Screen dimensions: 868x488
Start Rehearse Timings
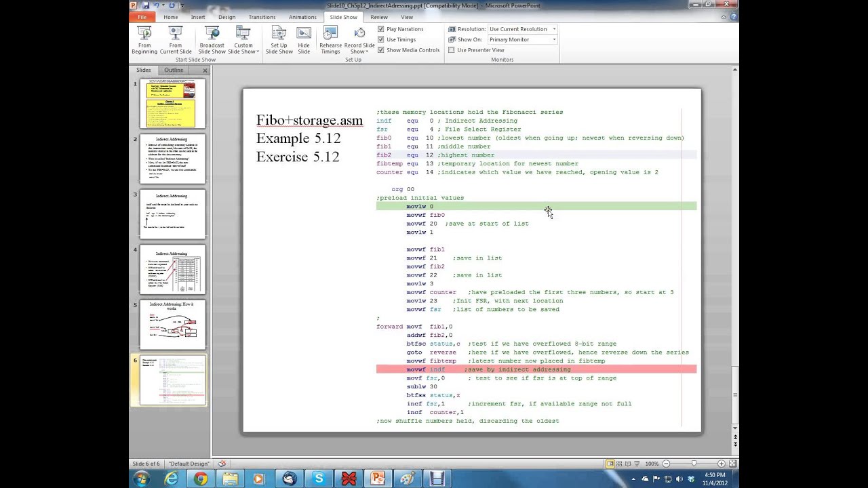tap(330, 41)
